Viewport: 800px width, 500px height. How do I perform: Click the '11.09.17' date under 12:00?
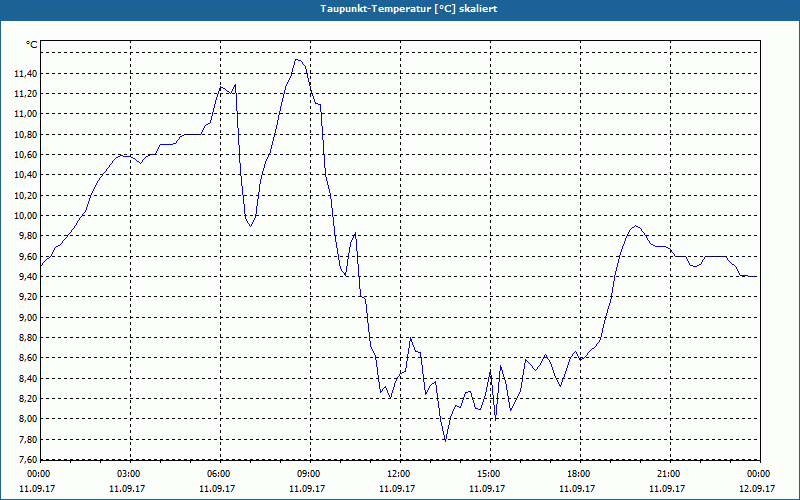[397, 489]
